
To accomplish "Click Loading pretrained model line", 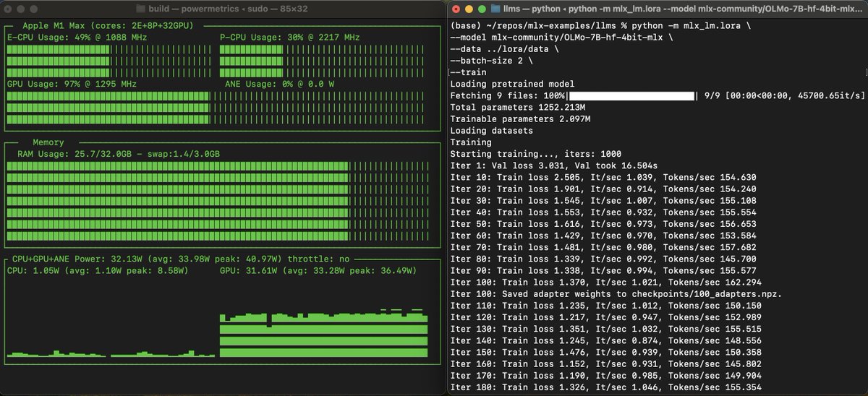I will click(512, 84).
